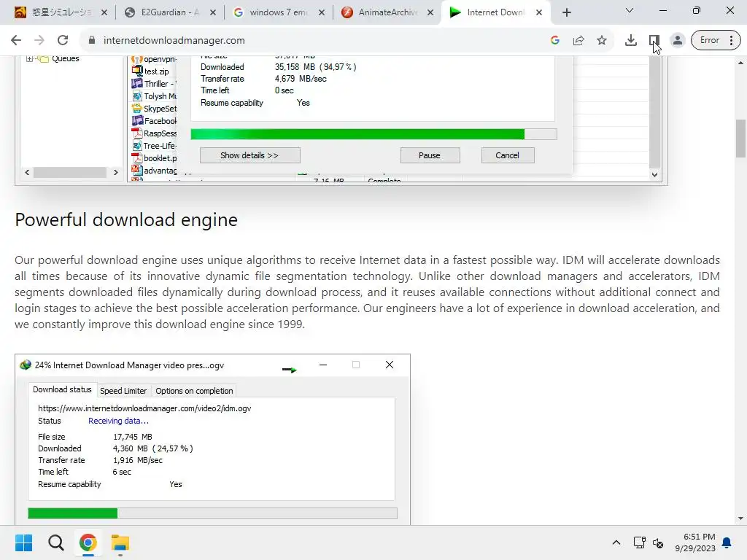
Task: Click page scrollbar up arrow
Action: pos(740,63)
